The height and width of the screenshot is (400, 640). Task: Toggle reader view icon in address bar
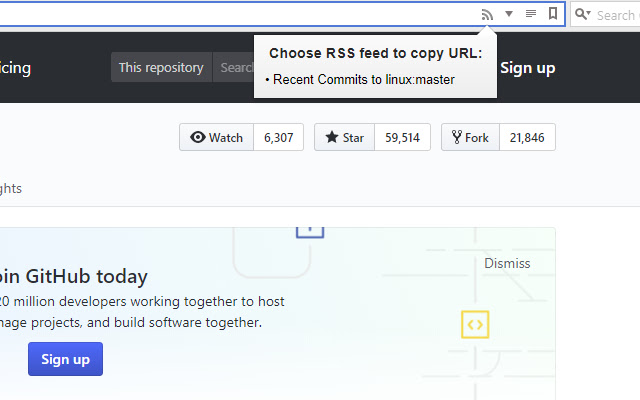531,14
